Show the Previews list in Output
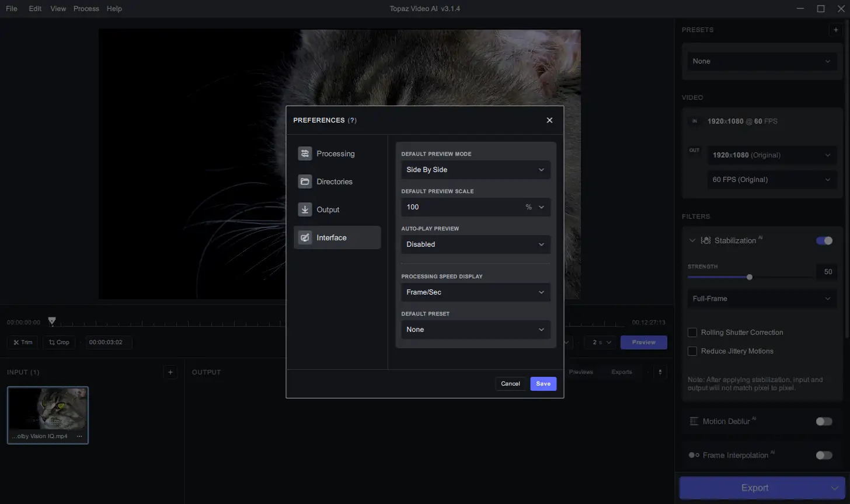This screenshot has width=850, height=504. coord(581,372)
